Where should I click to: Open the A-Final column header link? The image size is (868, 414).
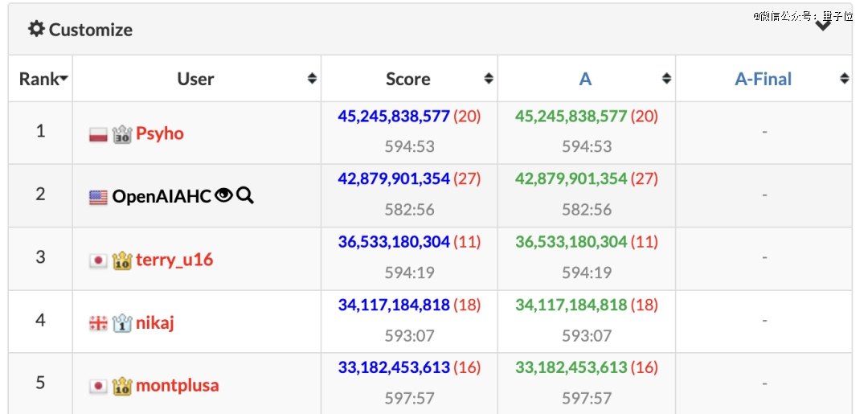763,79
